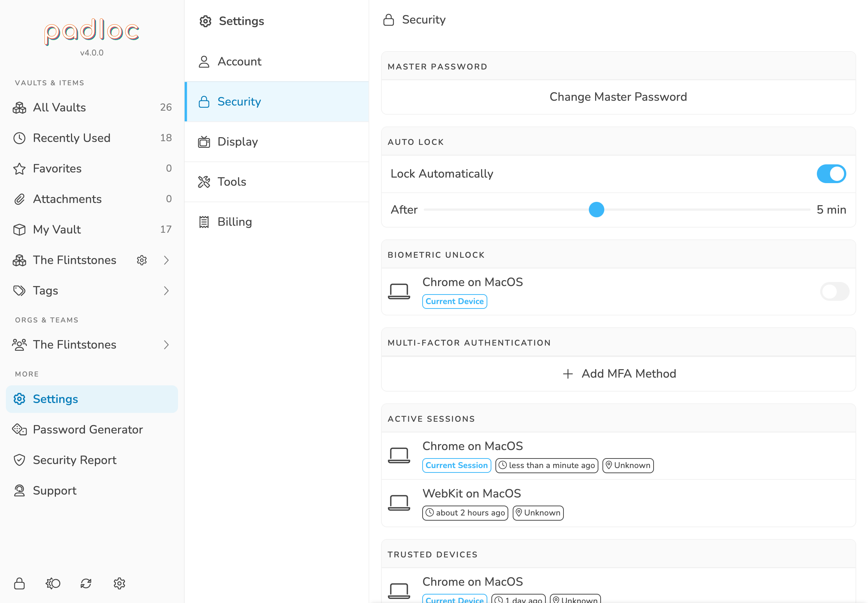Open the Password Generator label
This screenshot has height=603, width=868.
coord(88,429)
